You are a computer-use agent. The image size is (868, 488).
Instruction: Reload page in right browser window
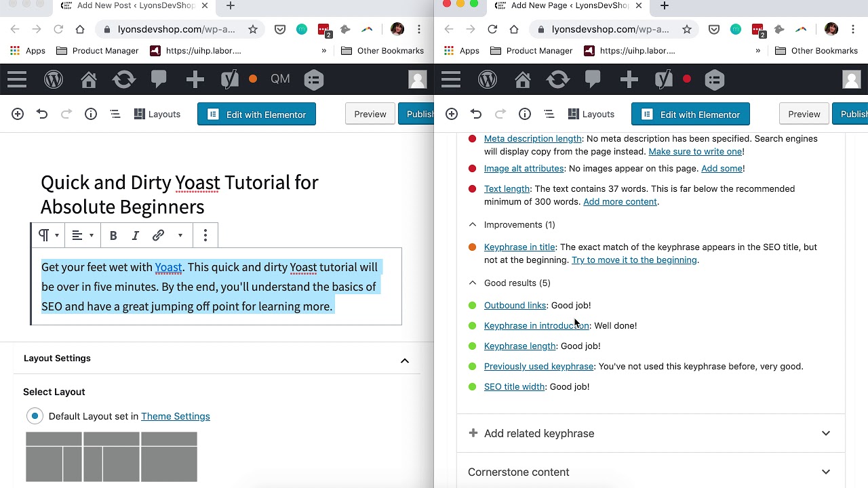[492, 29]
